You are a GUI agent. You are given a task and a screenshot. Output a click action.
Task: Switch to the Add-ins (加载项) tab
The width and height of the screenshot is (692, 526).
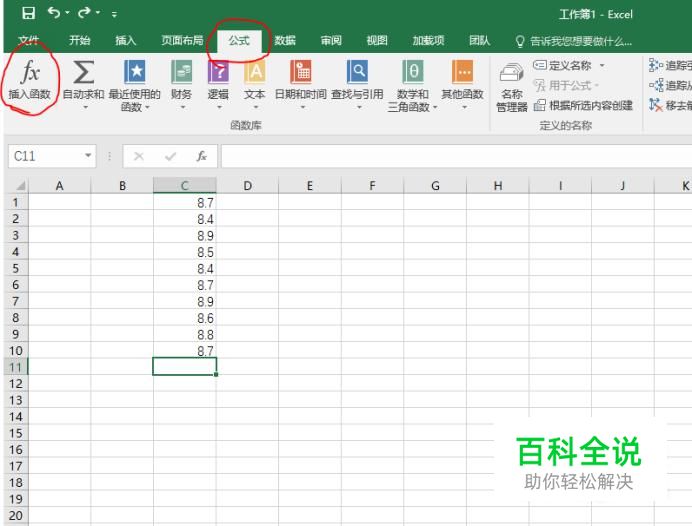point(428,41)
